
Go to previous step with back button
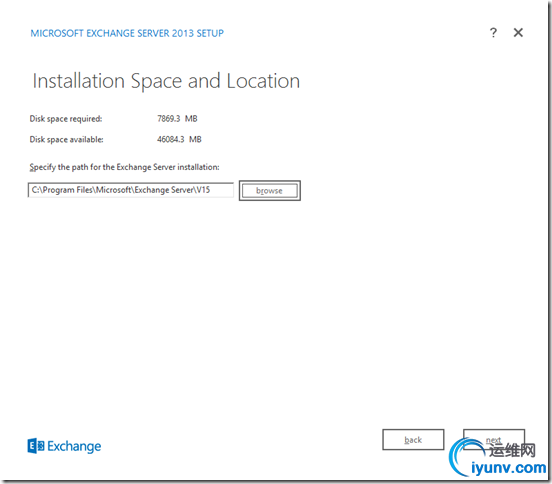coord(413,440)
